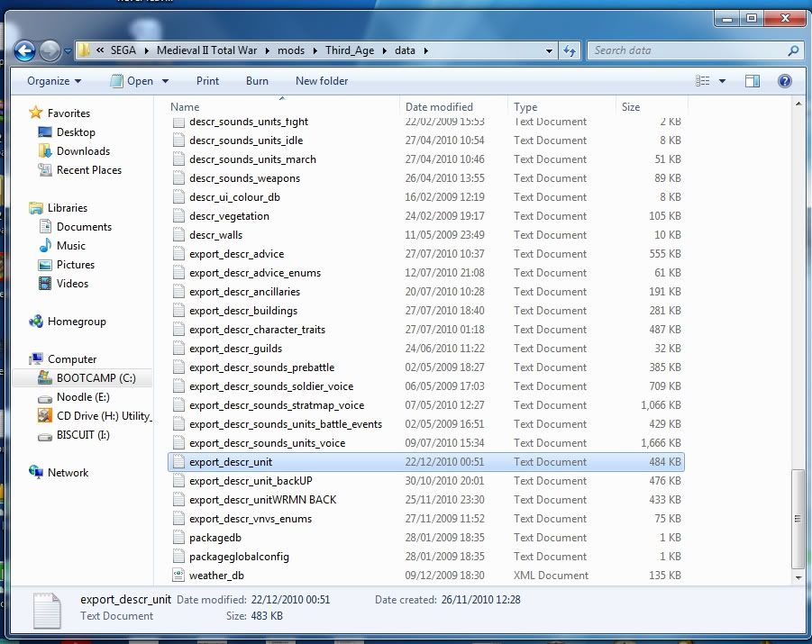812x644 pixels.
Task: Click the Back navigation arrow button
Action: (x=25, y=50)
